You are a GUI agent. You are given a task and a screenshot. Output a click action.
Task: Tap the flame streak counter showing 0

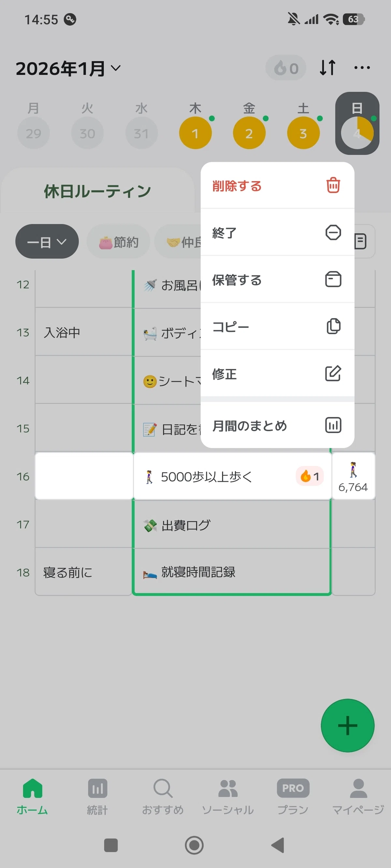(x=286, y=68)
